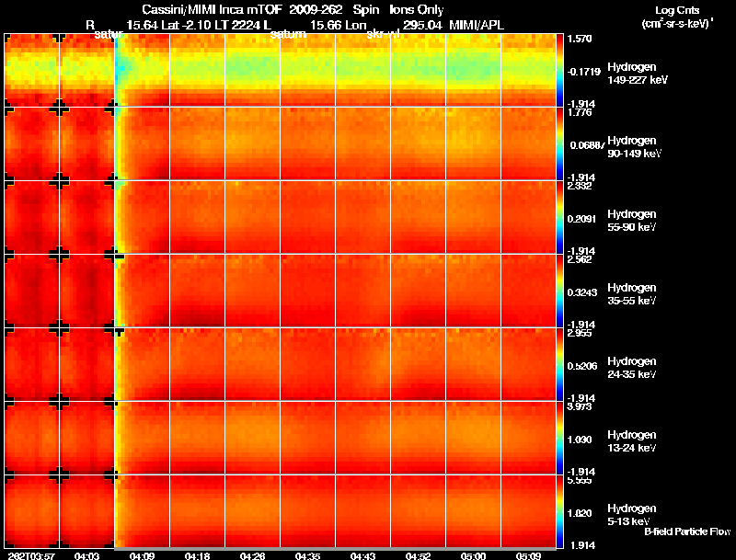Click the color scale bar for Hydrogen 5-13 keV
This screenshot has width=736, height=560.
pyautogui.click(x=559, y=511)
